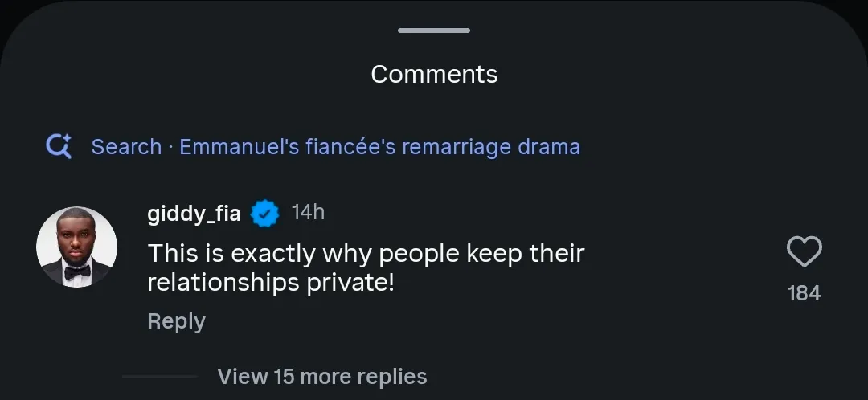The height and width of the screenshot is (400, 868).
Task: Tap the sparkle magnifier search icon
Action: 59,147
